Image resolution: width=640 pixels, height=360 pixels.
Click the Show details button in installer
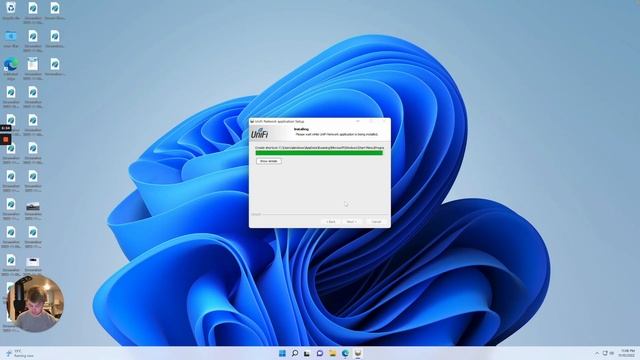point(269,161)
